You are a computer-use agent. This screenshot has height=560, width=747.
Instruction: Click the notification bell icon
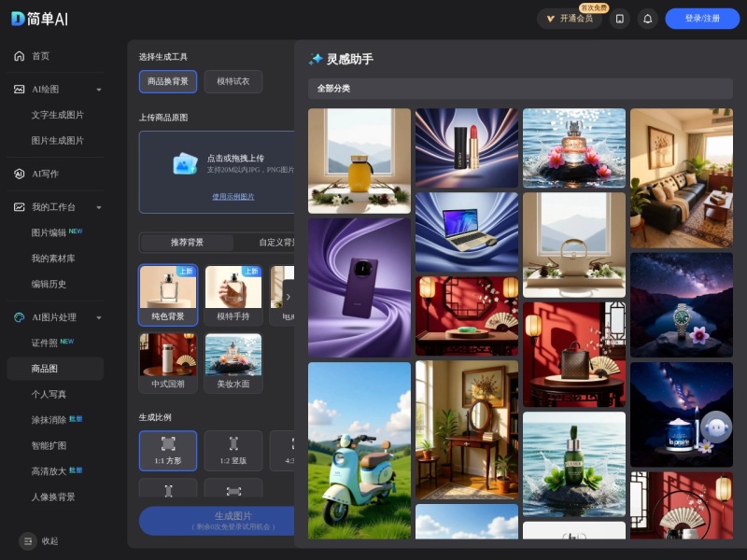(x=647, y=19)
